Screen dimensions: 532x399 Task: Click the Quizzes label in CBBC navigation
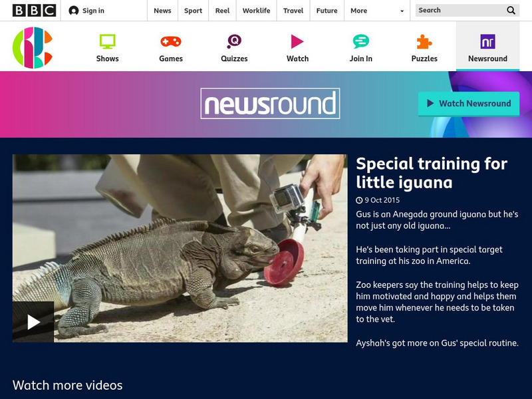click(x=234, y=59)
